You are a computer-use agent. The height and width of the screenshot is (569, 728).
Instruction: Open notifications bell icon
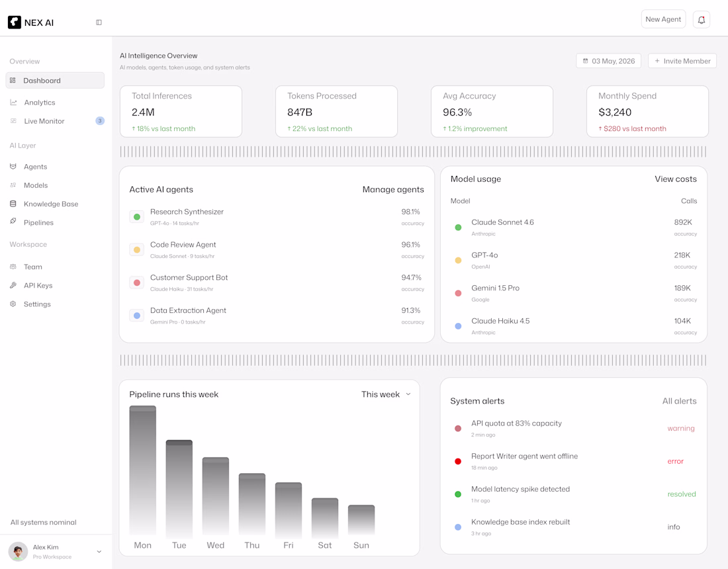point(701,19)
